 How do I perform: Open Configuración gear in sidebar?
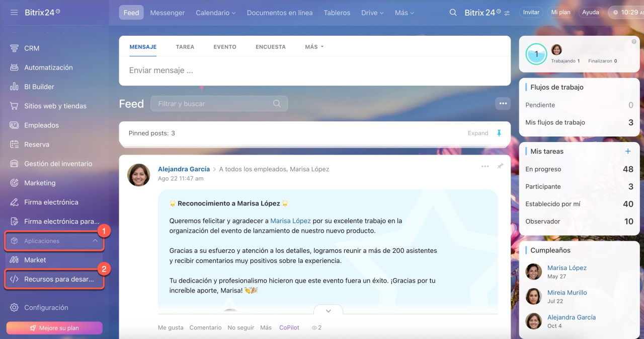[14, 307]
